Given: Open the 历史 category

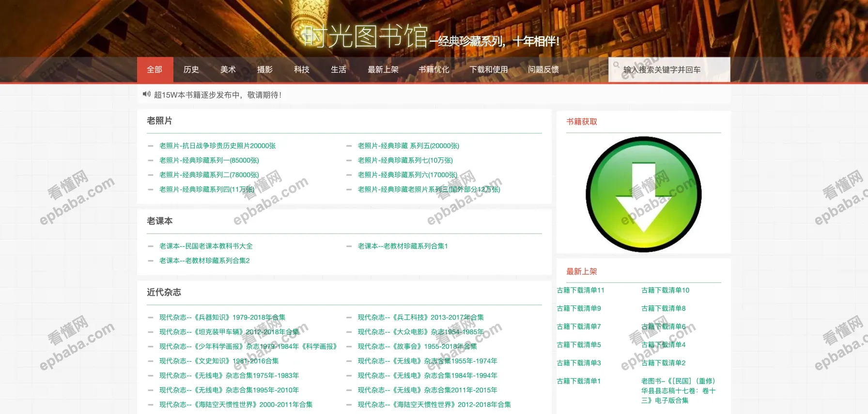Looking at the screenshot, I should click(x=191, y=70).
